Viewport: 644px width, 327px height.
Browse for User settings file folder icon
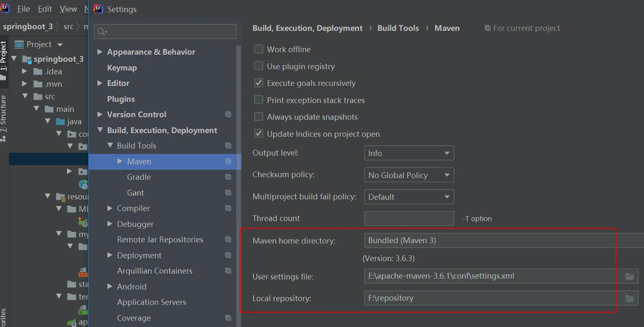tap(629, 277)
